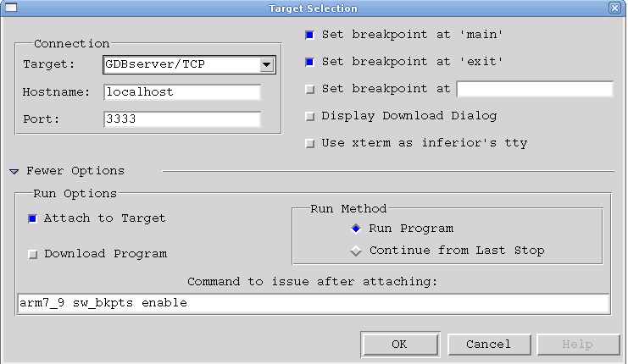Click the custom breakpoint location text field
This screenshot has height=364, width=628.
point(534,89)
